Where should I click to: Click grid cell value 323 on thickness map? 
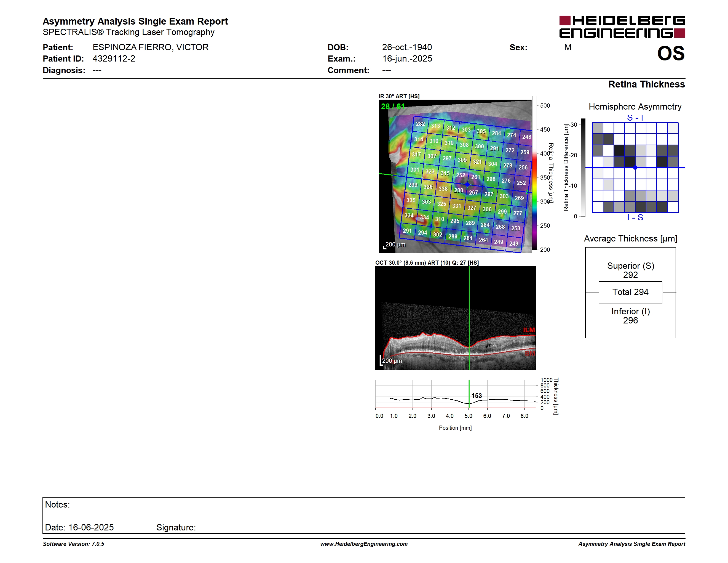pyautogui.click(x=430, y=171)
